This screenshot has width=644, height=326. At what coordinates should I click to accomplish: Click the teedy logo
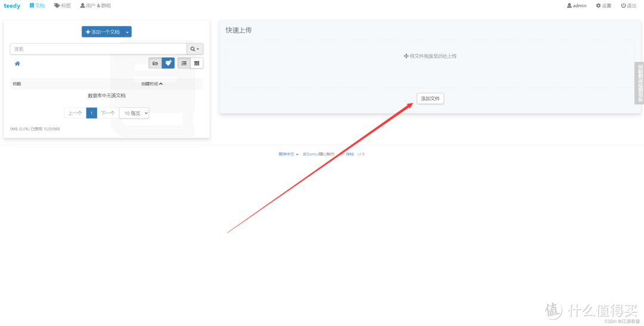pos(12,6)
